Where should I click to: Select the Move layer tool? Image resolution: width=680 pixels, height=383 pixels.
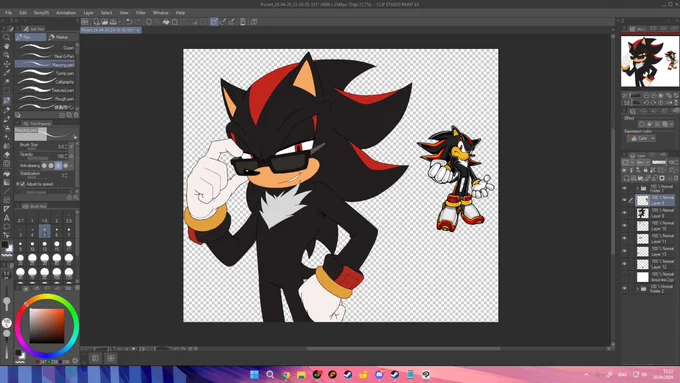[x=7, y=64]
